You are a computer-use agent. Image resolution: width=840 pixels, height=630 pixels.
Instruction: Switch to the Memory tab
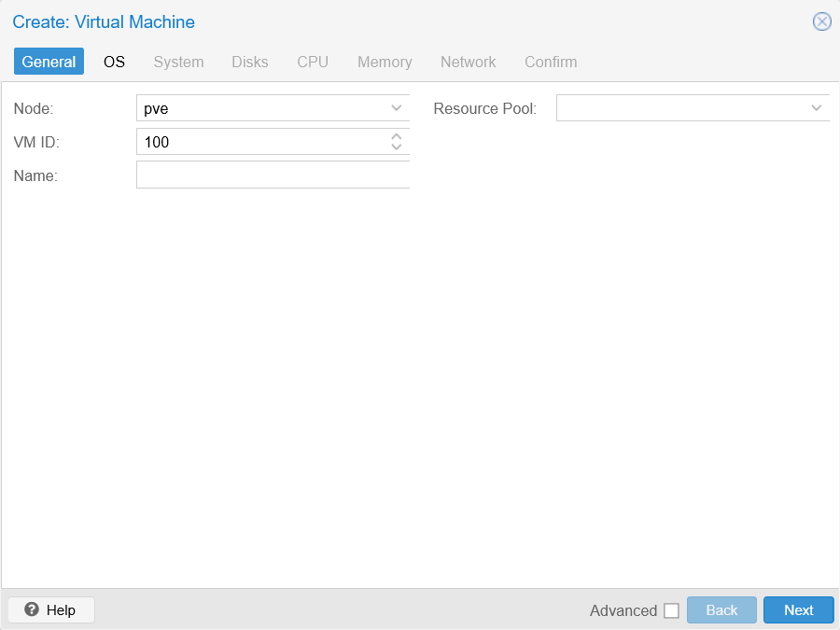[x=385, y=62]
